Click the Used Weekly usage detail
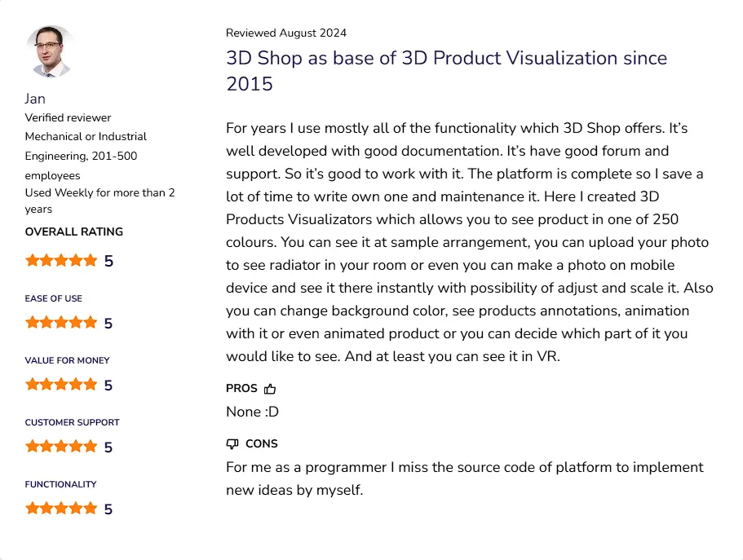 tap(100, 201)
